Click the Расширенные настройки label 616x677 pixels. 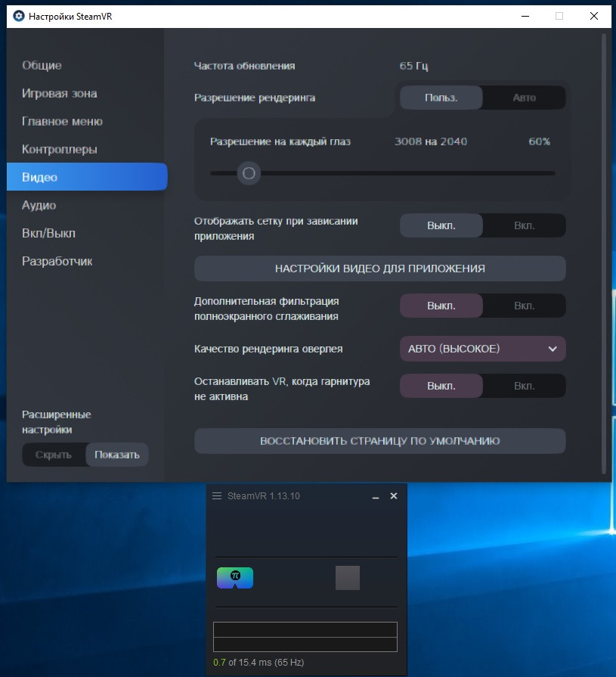click(x=57, y=422)
